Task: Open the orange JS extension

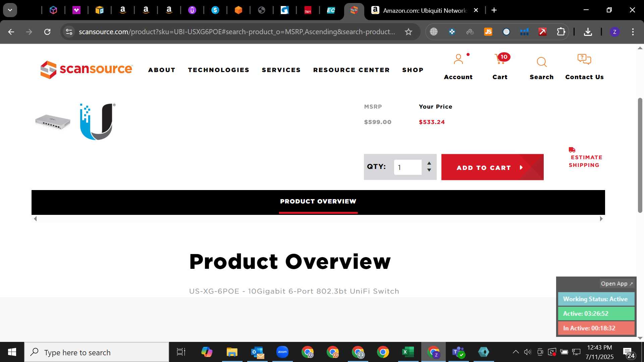Action: pos(488,32)
